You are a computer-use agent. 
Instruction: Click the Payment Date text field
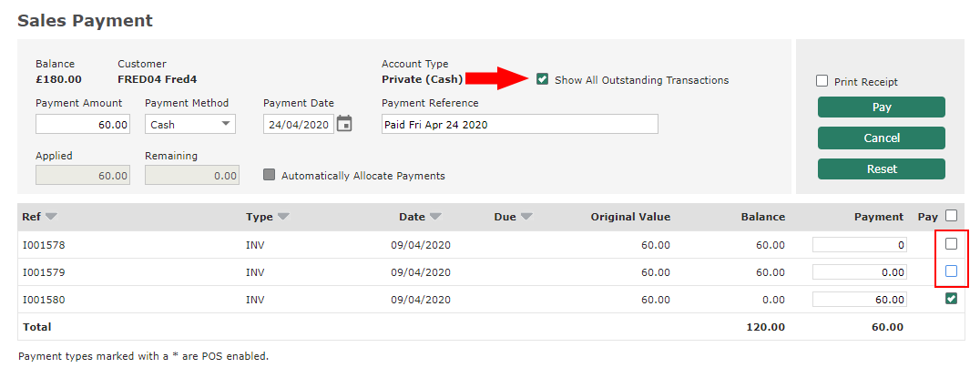[x=298, y=125]
